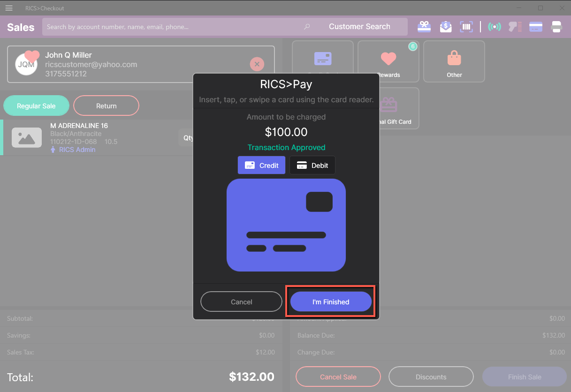Select the Other payment tile
This screenshot has width=571, height=392.
tap(454, 61)
